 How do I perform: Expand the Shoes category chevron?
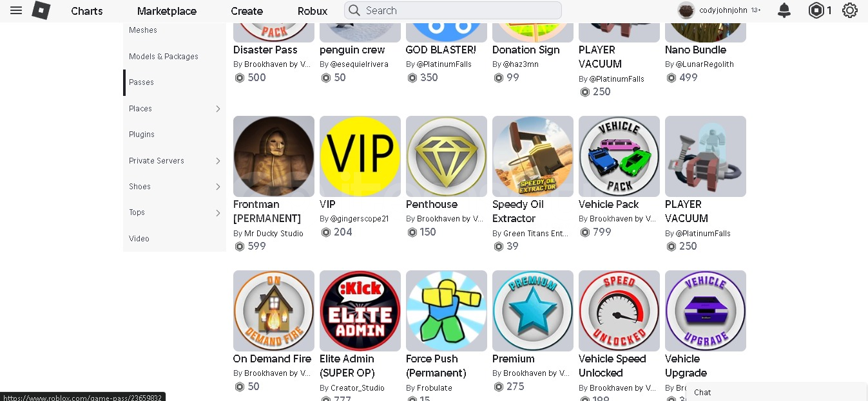coord(218,187)
